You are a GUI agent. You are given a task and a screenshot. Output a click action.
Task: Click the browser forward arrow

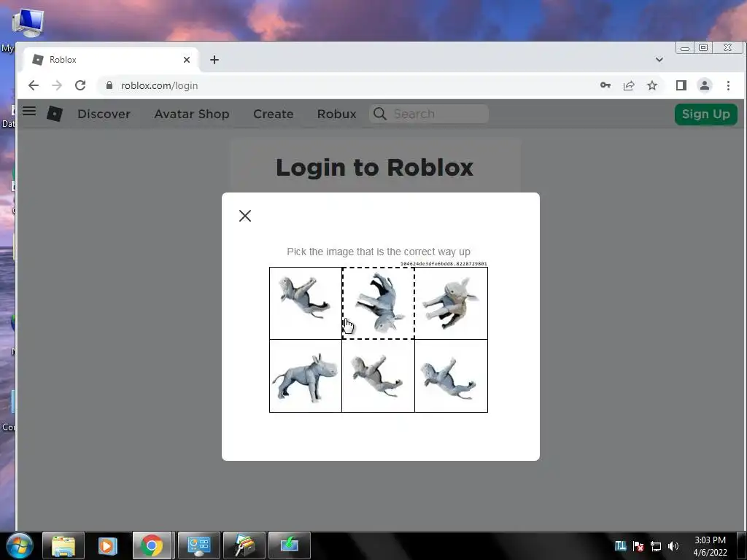(57, 85)
